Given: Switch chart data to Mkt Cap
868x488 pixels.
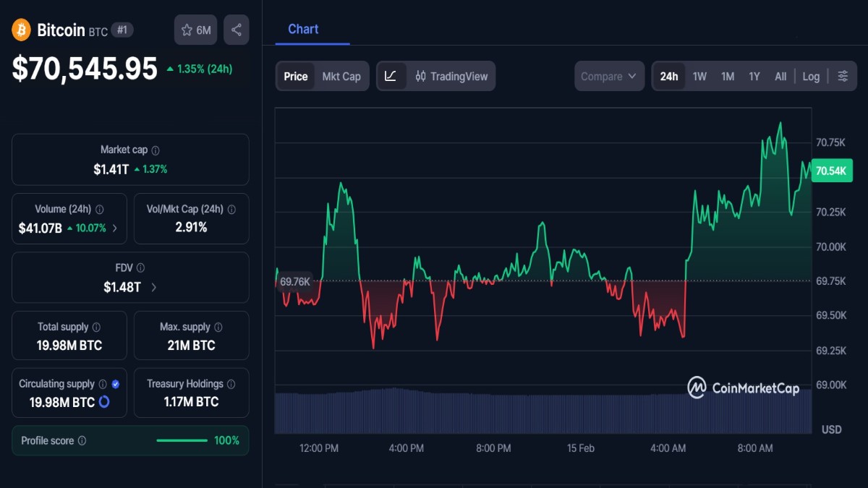Looking at the screenshot, I should point(341,75).
